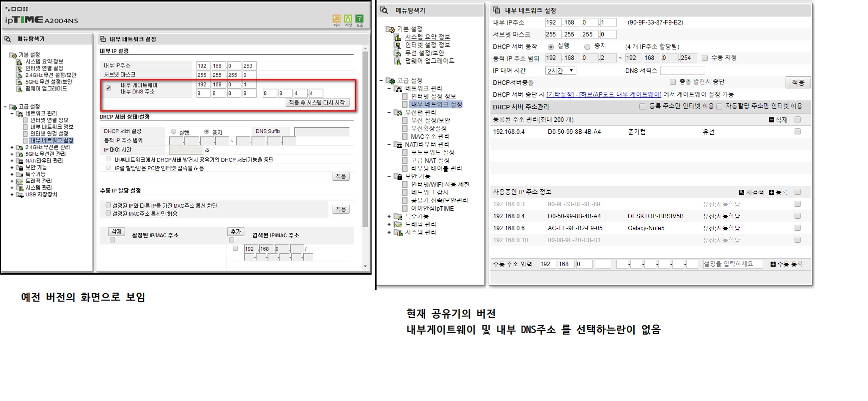The height and width of the screenshot is (401, 868).
Task: Open the IP 대여 시간 2시간 dropdown
Action: (561, 71)
